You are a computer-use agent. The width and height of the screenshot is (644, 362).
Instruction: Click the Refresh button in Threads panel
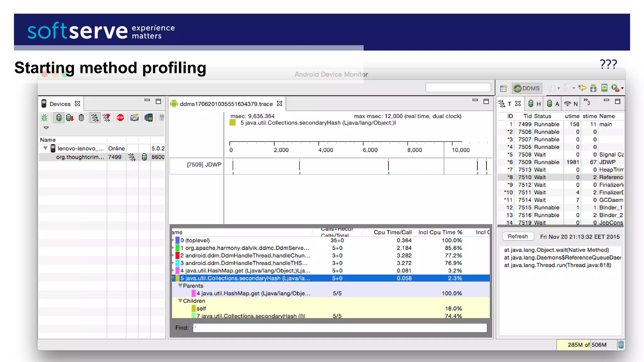(518, 236)
